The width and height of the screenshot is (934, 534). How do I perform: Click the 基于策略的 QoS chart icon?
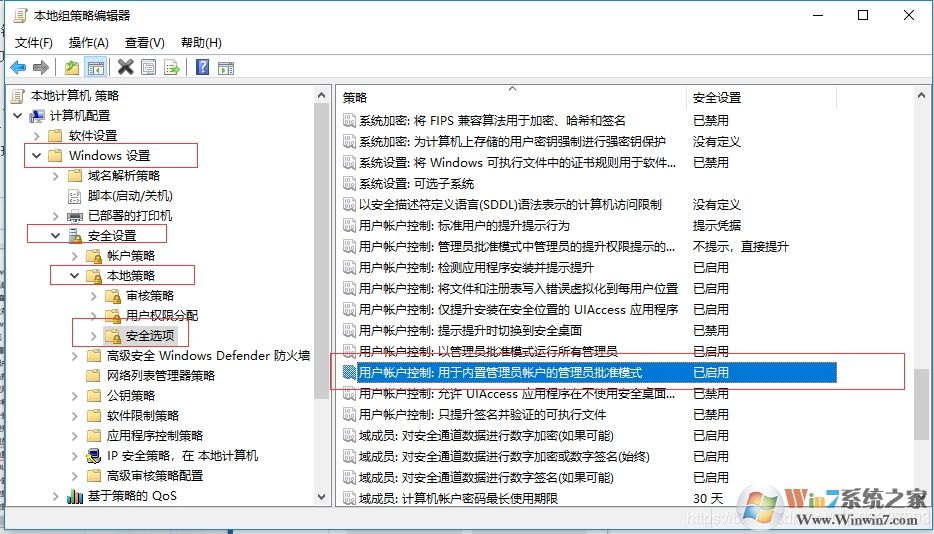(x=75, y=496)
